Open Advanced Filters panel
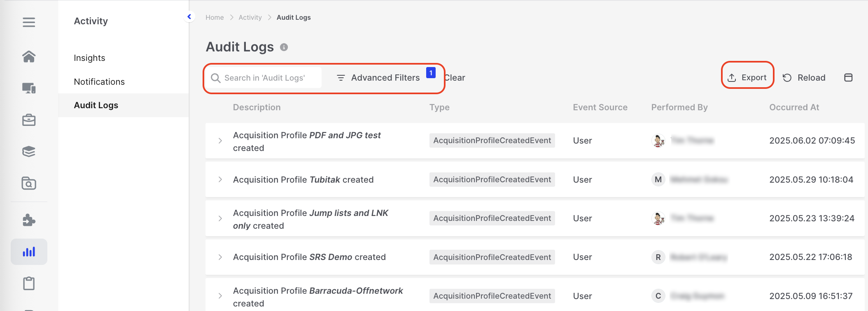 pyautogui.click(x=379, y=78)
